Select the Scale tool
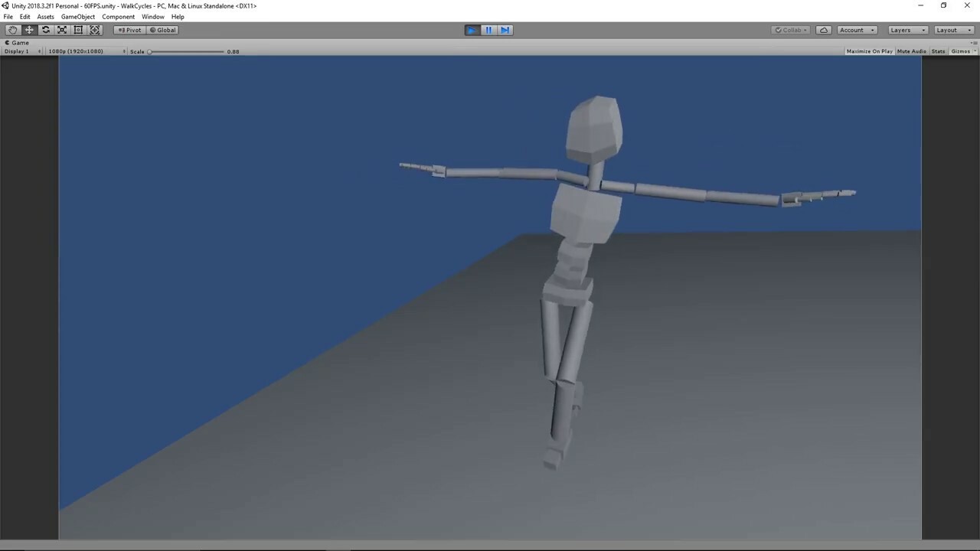Viewport: 980px width, 551px height. (x=61, y=30)
